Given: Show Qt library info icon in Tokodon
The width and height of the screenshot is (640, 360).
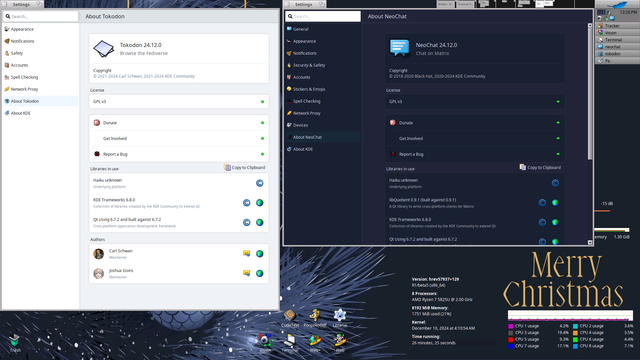Looking at the screenshot, I should point(247,222).
